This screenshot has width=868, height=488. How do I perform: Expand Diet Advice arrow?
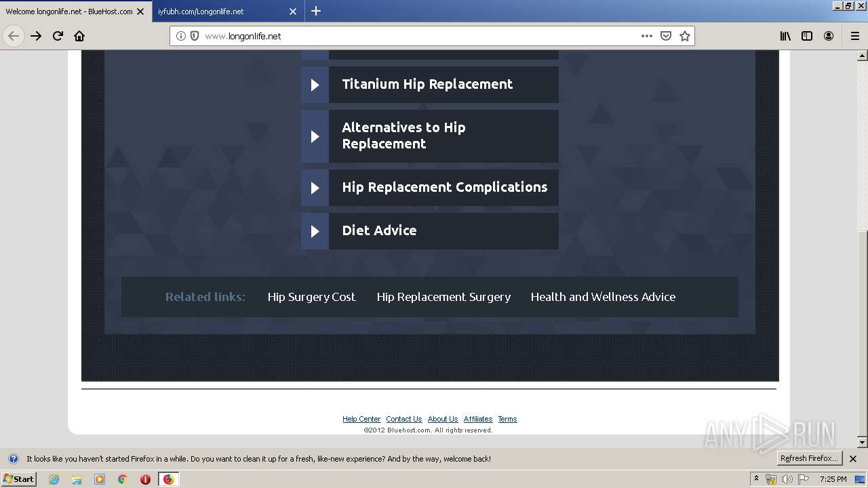pyautogui.click(x=315, y=231)
